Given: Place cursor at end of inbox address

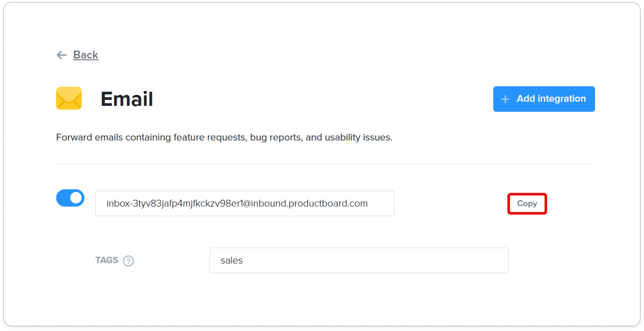Looking at the screenshot, I should pos(368,203).
